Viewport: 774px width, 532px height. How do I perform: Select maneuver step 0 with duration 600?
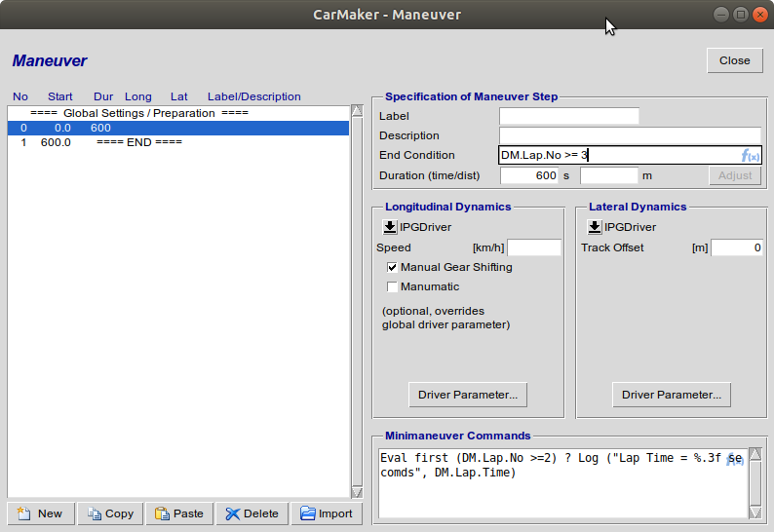tap(178, 129)
